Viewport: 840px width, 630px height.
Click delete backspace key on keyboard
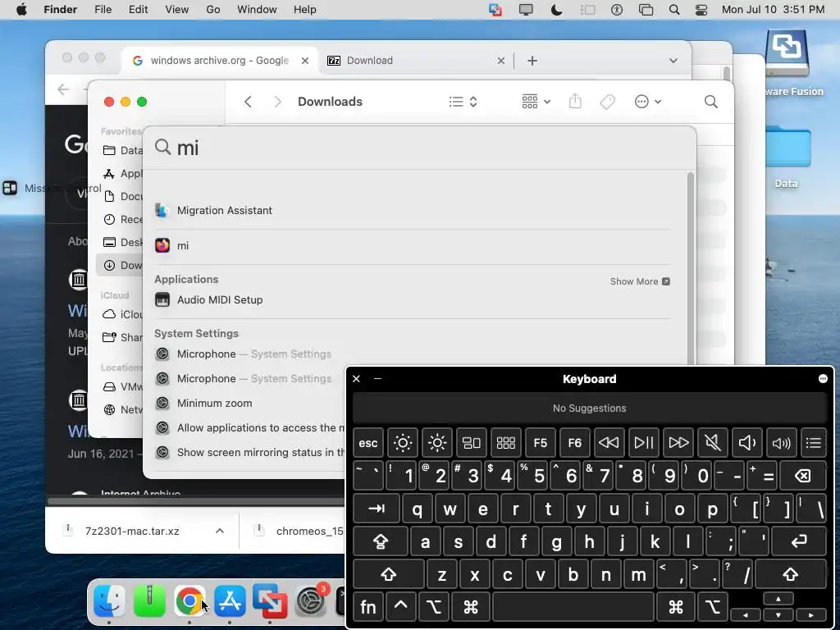coord(803,476)
